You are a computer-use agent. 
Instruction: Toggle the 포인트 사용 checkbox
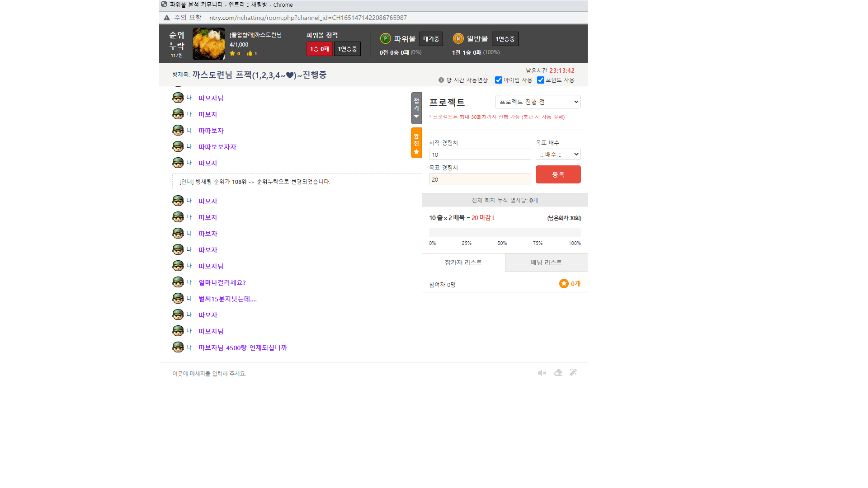(541, 80)
